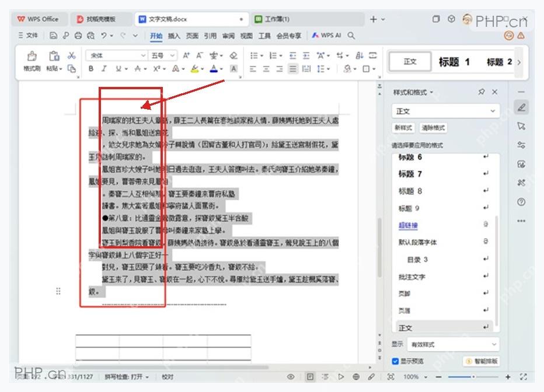This screenshot has height=392, width=544.
Task: Toggle Bold formatting
Action: pos(91,69)
